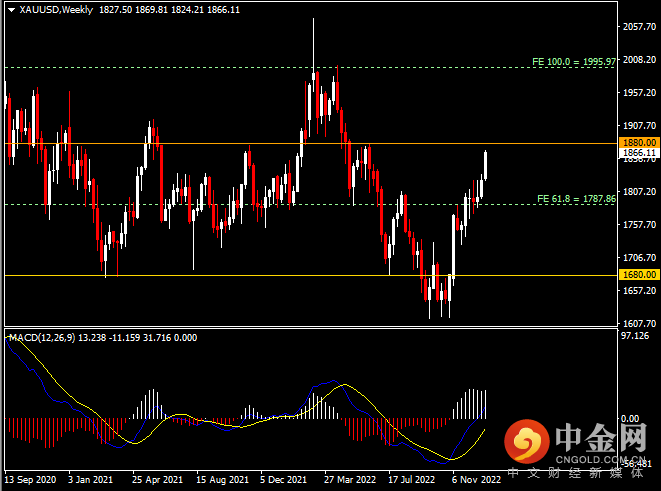The image size is (661, 491).
Task: Click the 6 Nov 2022 date label
Action: coord(476,479)
